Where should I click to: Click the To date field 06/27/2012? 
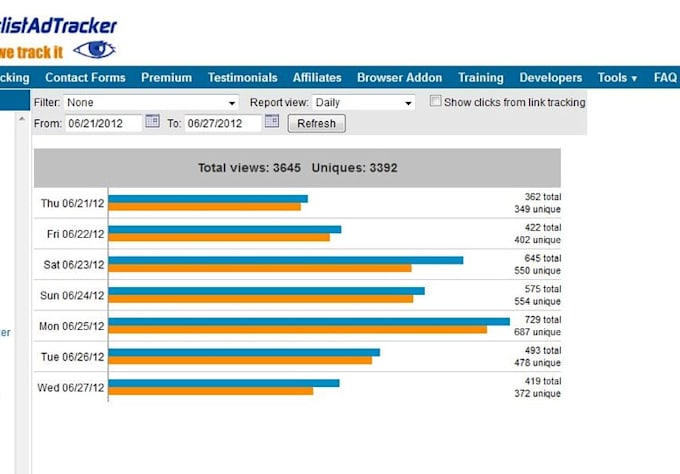point(223,124)
